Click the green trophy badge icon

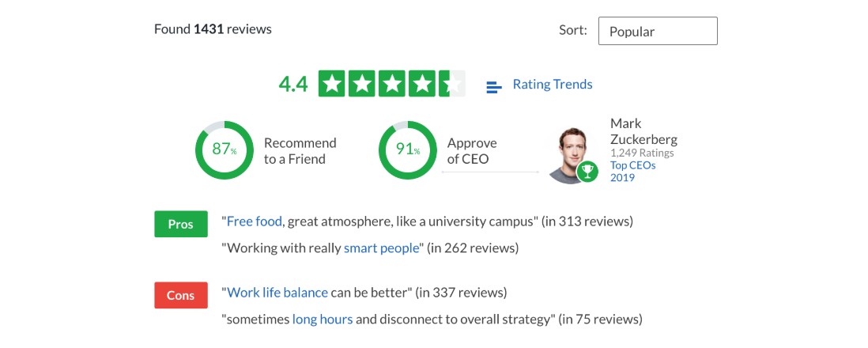click(x=587, y=172)
